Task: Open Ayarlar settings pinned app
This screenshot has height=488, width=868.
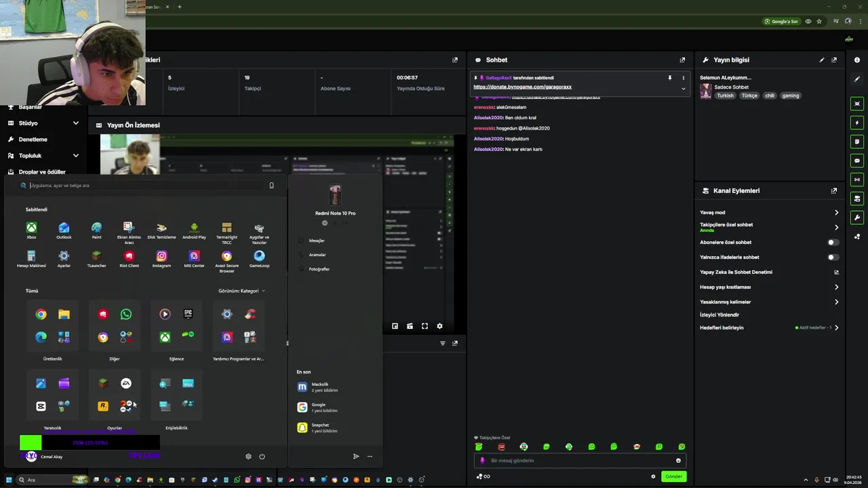Action: pos(64,259)
